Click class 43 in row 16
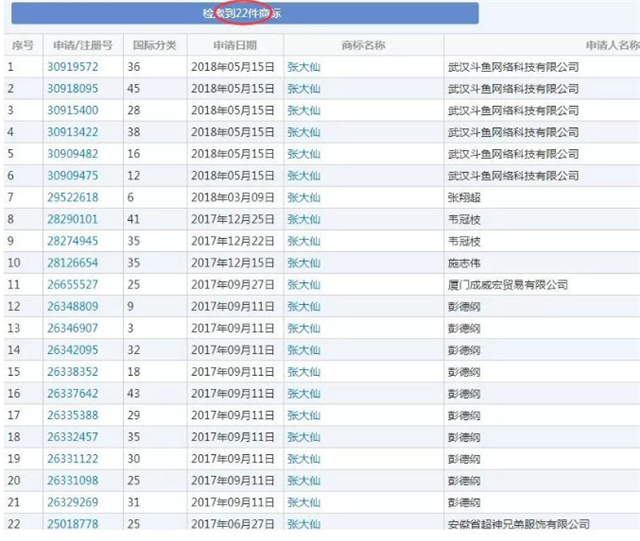640x541 pixels. tap(133, 394)
